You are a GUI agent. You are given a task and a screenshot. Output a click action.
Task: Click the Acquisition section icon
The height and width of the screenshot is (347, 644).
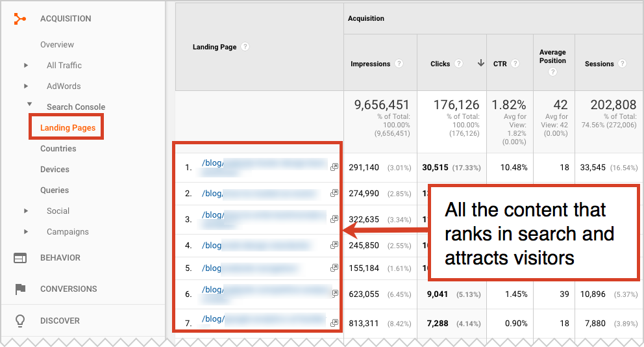pos(20,19)
